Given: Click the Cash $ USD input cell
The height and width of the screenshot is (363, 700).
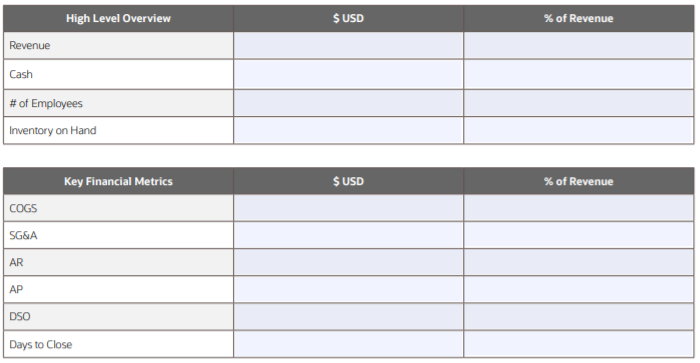Looking at the screenshot, I should click(x=348, y=74).
